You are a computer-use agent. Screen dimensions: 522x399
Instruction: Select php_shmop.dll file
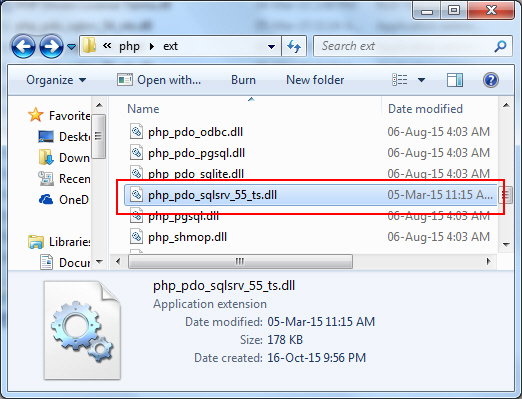187,237
